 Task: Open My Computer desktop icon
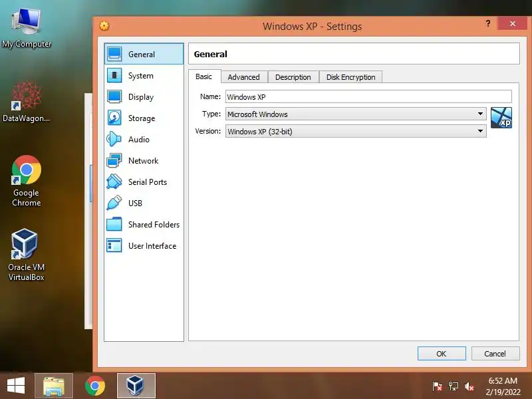coord(27,29)
